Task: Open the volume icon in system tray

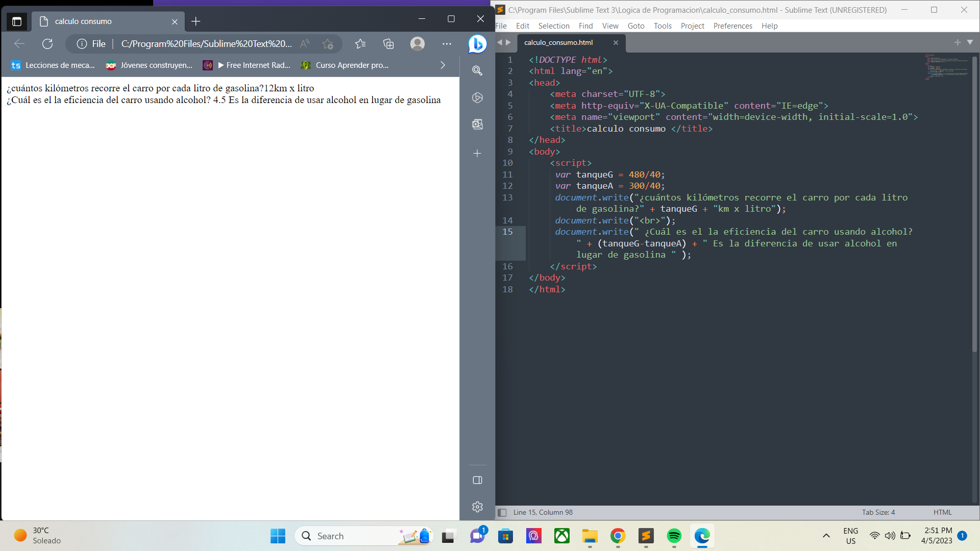Action: coord(890,536)
